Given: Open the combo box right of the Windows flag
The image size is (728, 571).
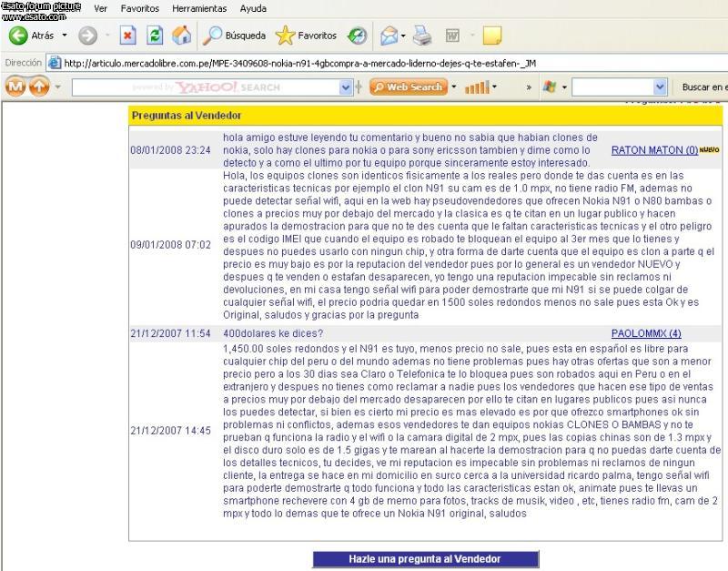Looking at the screenshot, I should [620, 87].
